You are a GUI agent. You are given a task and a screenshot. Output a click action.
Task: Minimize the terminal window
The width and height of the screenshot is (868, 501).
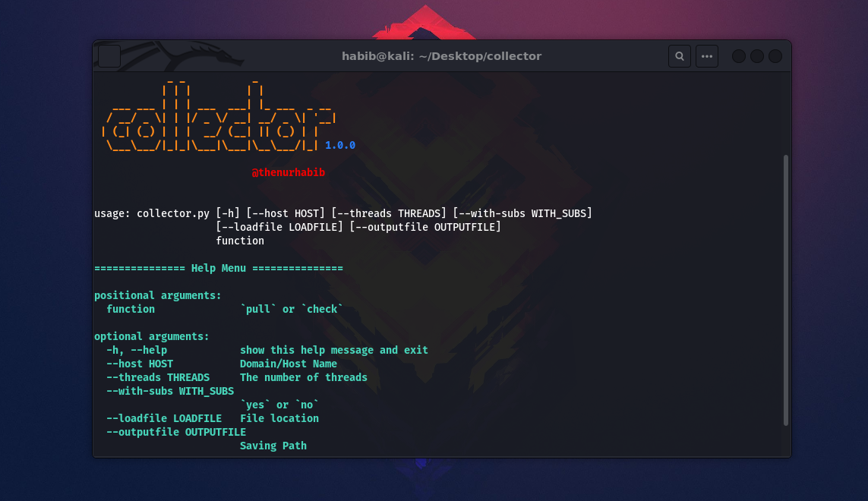point(738,56)
